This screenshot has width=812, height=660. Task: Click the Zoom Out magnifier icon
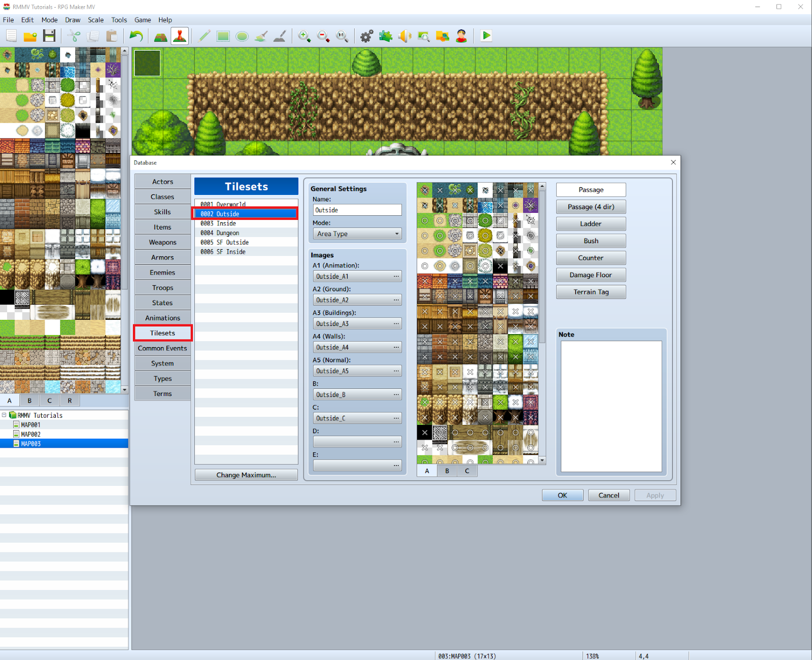pos(323,36)
